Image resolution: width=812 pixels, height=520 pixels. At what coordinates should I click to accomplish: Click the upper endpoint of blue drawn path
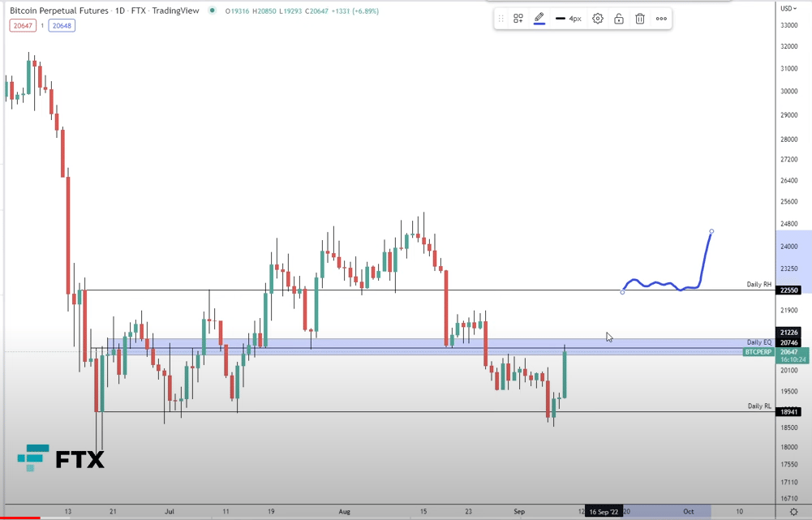click(x=711, y=231)
